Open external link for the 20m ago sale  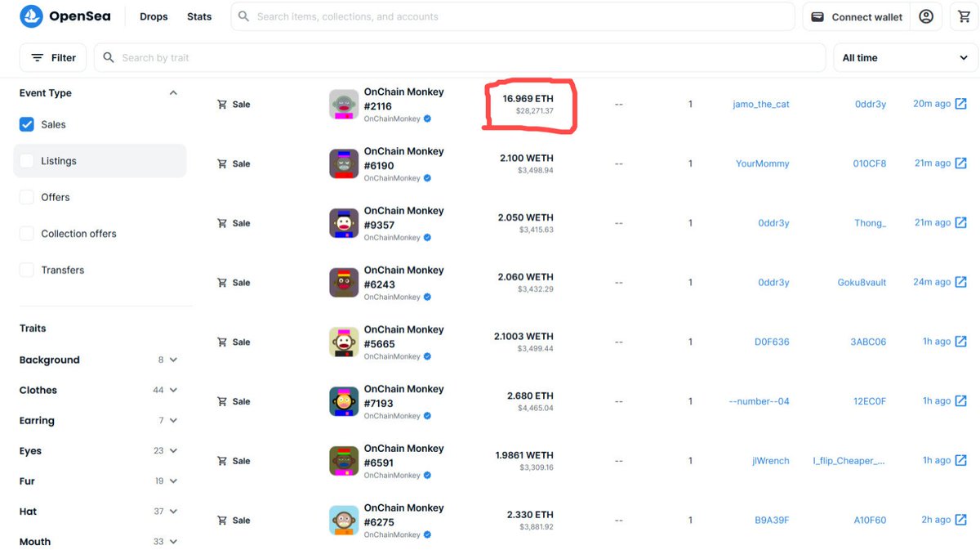(x=961, y=104)
